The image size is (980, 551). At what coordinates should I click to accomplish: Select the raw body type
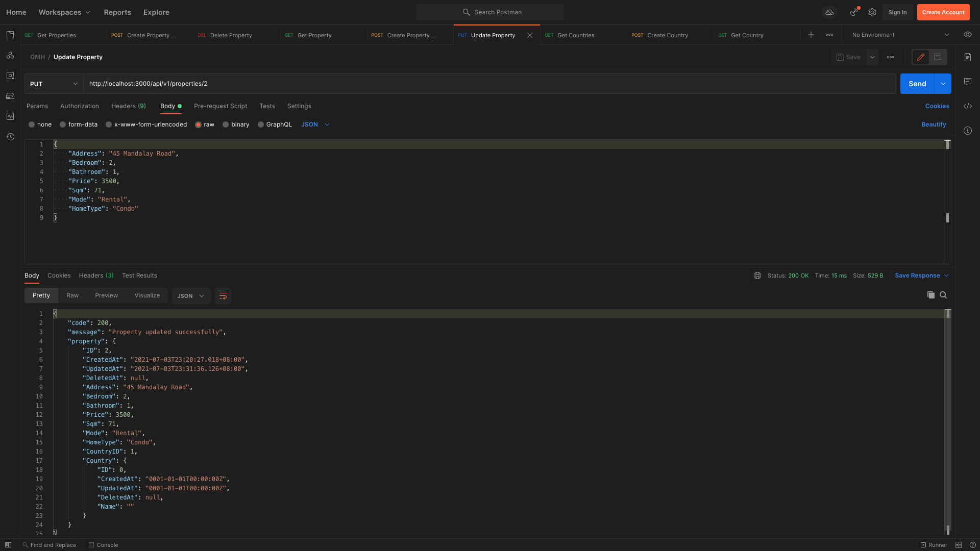coord(205,124)
